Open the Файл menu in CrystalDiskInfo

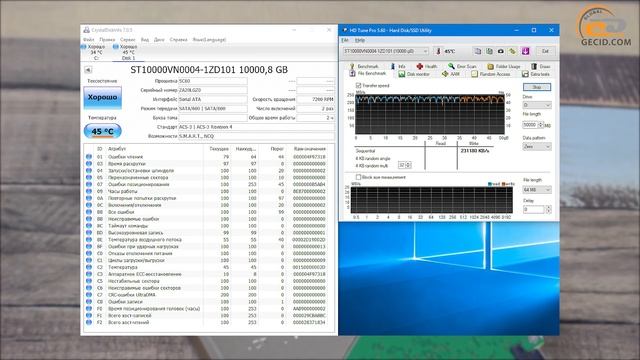click(x=89, y=40)
